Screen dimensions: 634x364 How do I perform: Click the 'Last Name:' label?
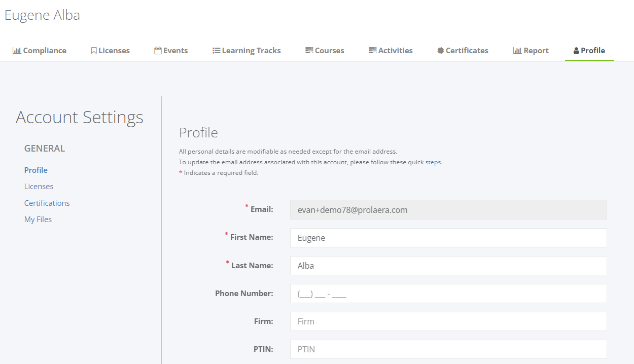[252, 265]
